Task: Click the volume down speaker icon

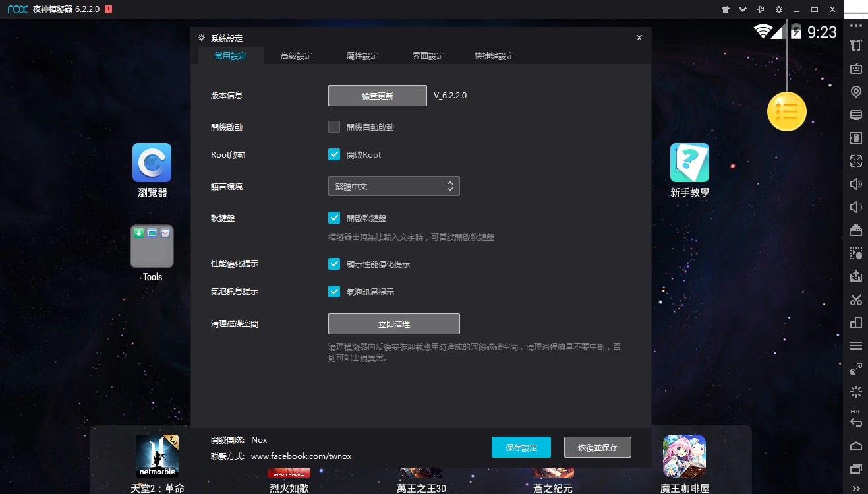Action: (x=856, y=207)
